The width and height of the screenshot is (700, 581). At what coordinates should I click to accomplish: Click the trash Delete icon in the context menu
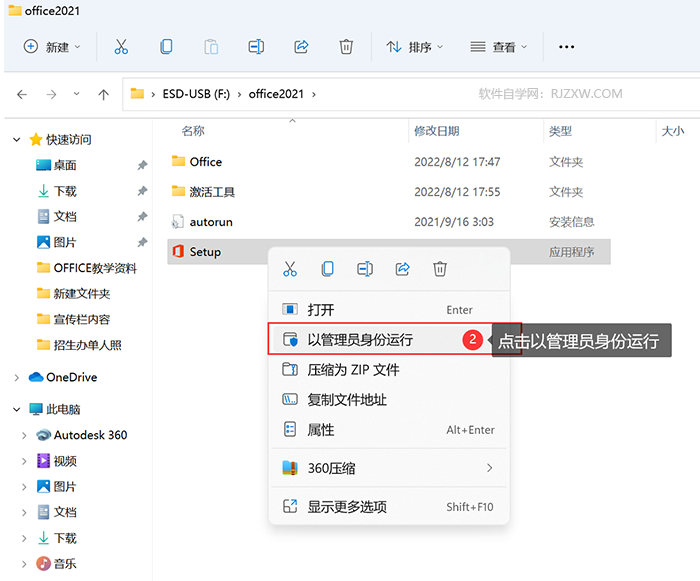point(440,269)
